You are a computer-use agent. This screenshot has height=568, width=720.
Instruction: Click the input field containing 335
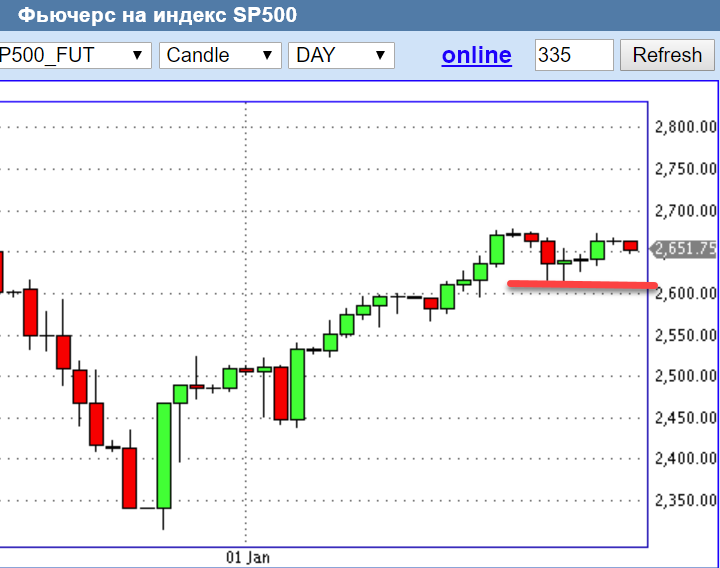pos(574,55)
